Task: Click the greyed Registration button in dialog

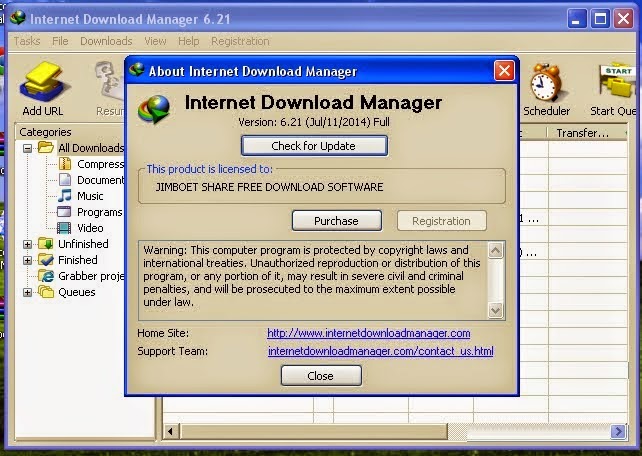Action: tap(441, 221)
